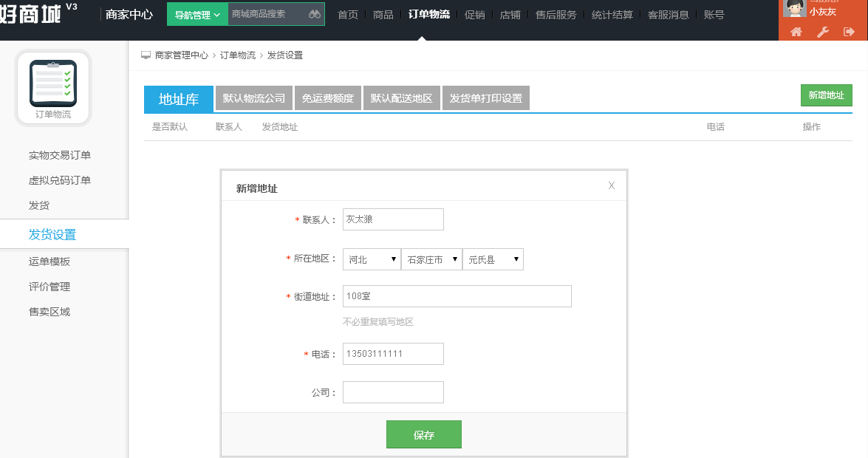Open 评价管理 in sidebar

49,287
